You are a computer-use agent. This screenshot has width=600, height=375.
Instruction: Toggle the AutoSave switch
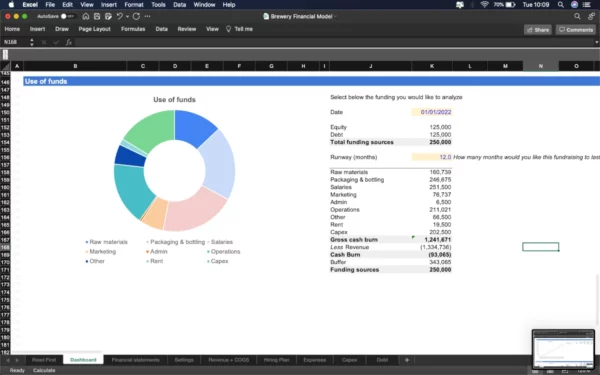coord(67,16)
